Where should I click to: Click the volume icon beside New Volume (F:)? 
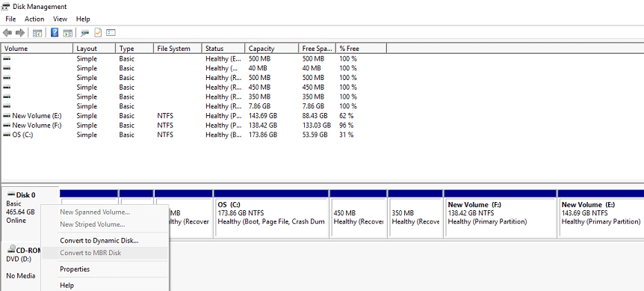tap(7, 126)
